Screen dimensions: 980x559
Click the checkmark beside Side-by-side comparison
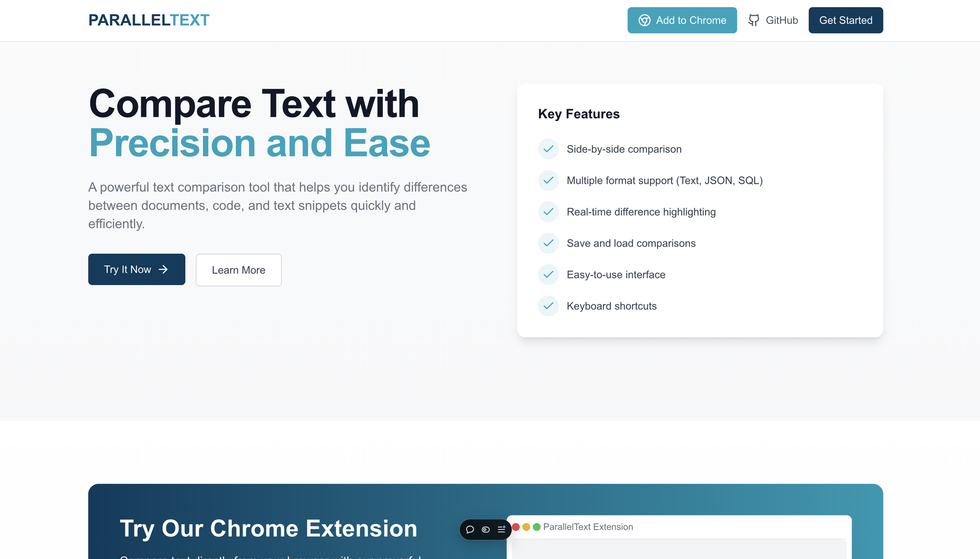[548, 149]
